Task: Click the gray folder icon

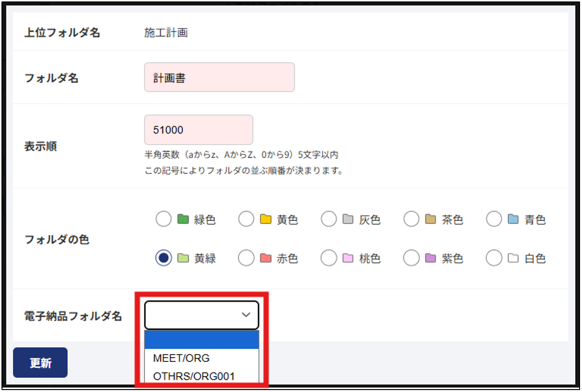Action: pyautogui.click(x=348, y=219)
